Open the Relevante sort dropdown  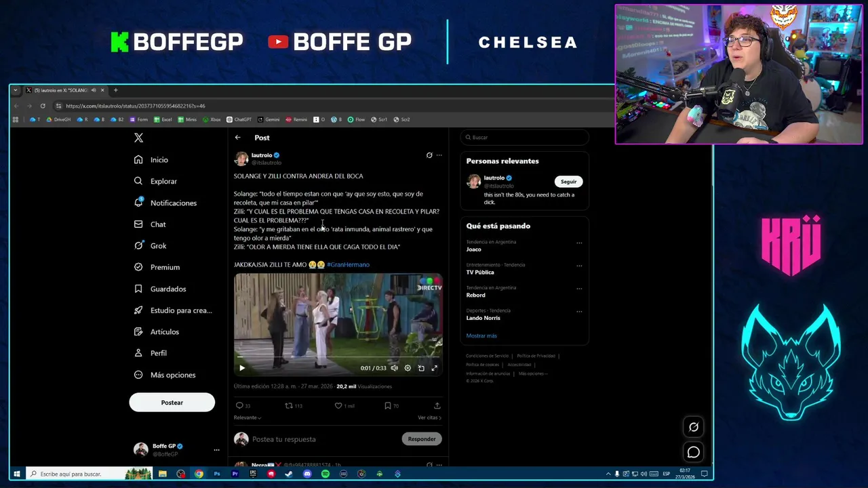coord(248,418)
